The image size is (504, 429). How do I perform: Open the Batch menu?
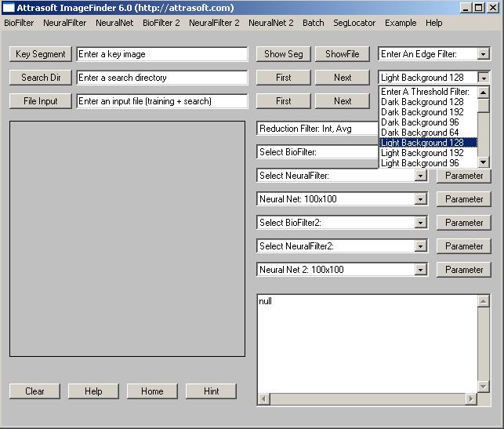pyautogui.click(x=313, y=23)
